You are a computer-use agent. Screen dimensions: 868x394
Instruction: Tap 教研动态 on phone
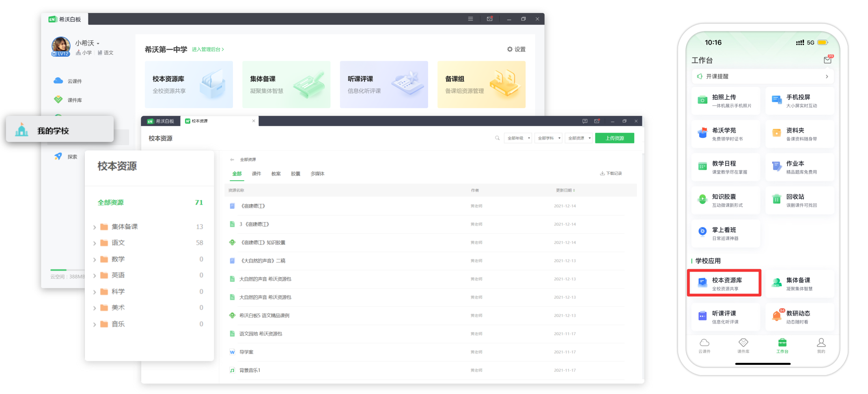click(800, 317)
